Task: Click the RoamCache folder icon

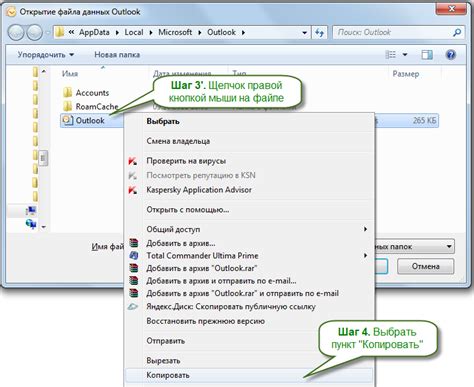Action: [x=68, y=106]
